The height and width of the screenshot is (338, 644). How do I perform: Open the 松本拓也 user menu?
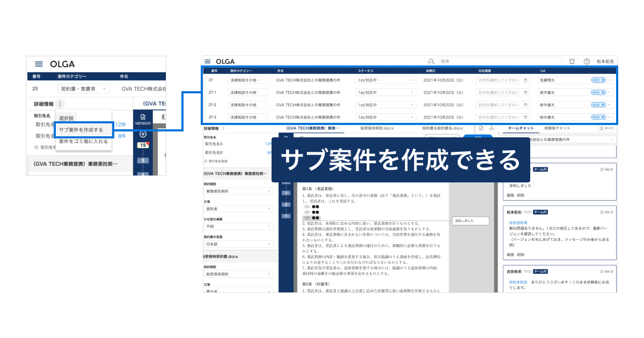point(605,61)
